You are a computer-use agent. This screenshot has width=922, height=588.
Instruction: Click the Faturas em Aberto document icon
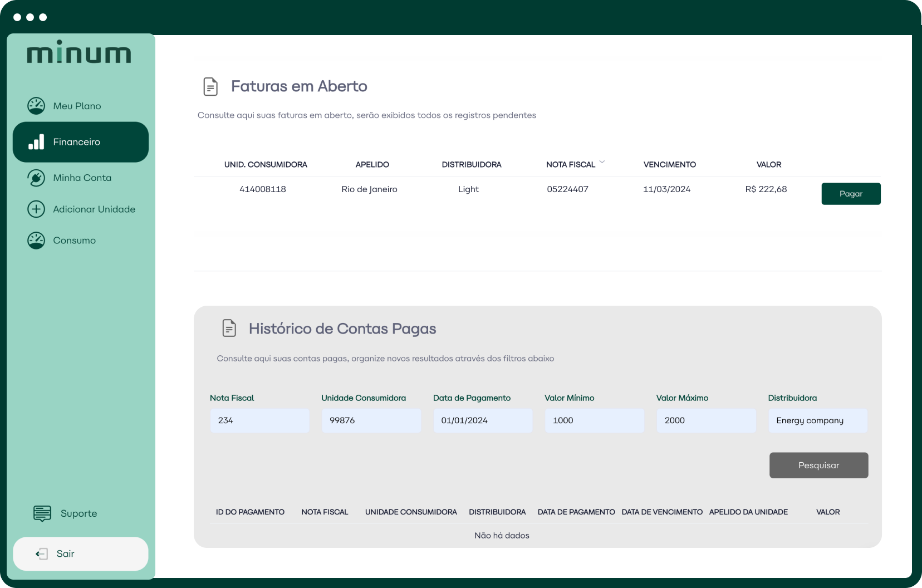[210, 86]
